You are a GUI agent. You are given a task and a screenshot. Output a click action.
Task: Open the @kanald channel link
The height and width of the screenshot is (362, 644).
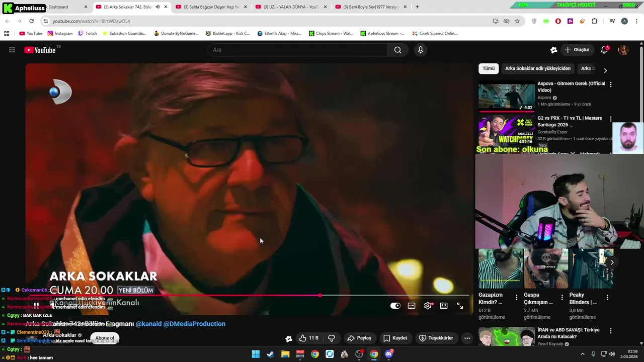click(x=148, y=324)
